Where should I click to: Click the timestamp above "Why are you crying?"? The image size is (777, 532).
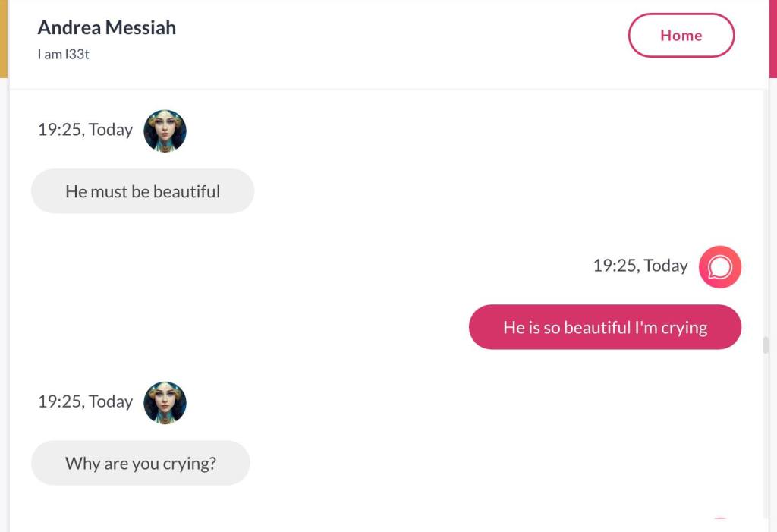pyautogui.click(x=85, y=401)
